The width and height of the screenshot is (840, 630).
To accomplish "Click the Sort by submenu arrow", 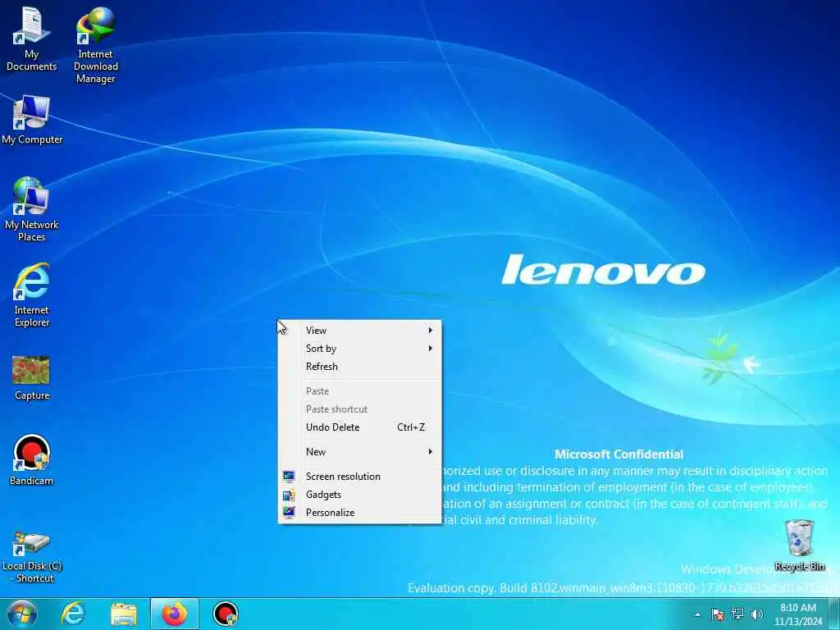I will [x=430, y=349].
